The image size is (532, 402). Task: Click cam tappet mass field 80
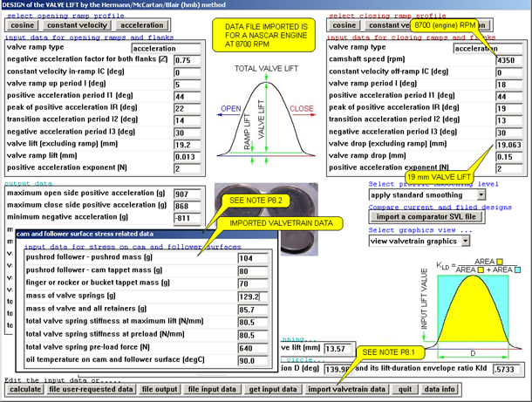point(253,271)
